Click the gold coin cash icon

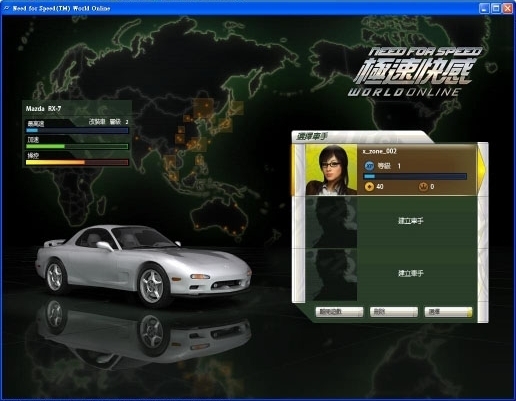[x=369, y=187]
